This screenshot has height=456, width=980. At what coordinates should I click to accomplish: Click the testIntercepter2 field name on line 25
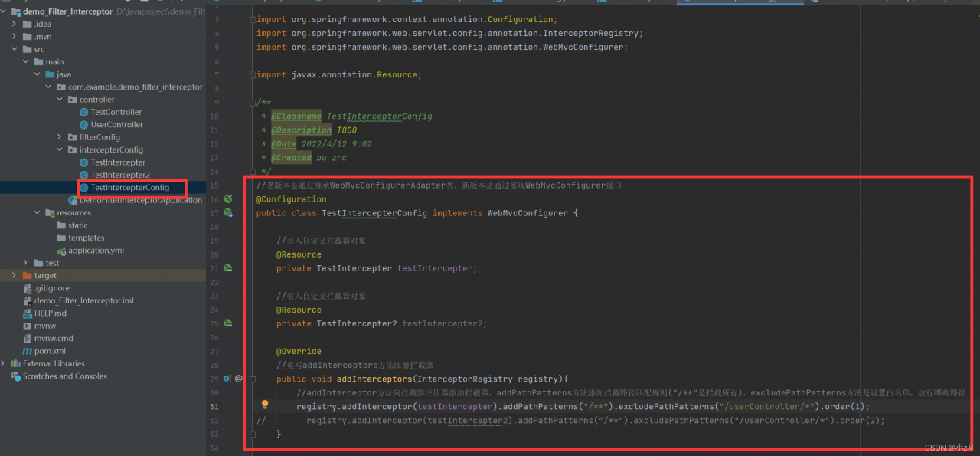point(444,323)
